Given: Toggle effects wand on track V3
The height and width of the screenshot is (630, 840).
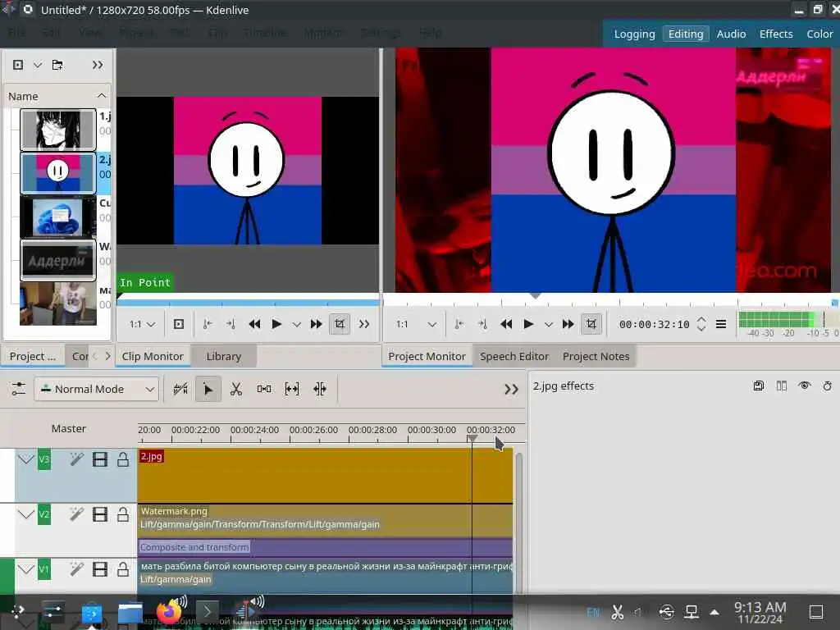Looking at the screenshot, I should coord(76,459).
